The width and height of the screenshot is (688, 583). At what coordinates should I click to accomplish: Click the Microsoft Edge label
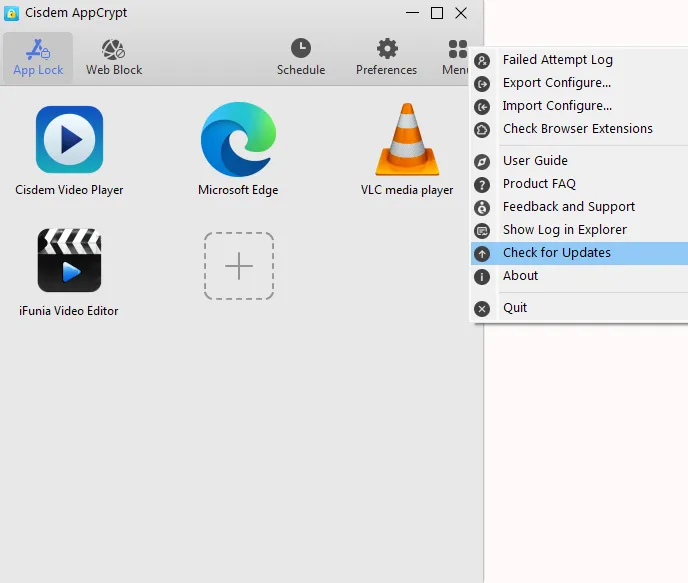click(238, 190)
